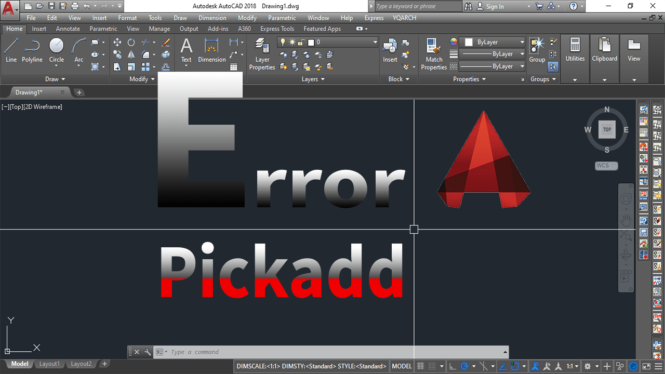The image size is (665, 374).
Task: Click the Match Properties tool
Action: click(433, 54)
